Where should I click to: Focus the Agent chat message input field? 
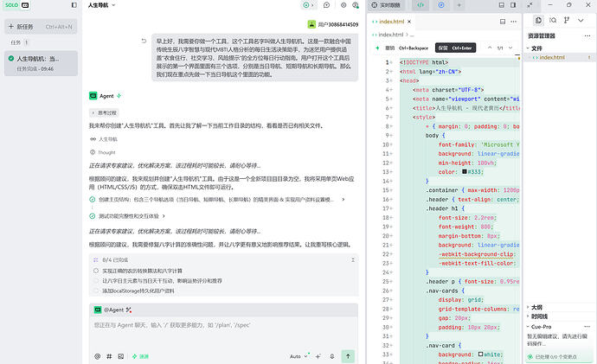223,332
